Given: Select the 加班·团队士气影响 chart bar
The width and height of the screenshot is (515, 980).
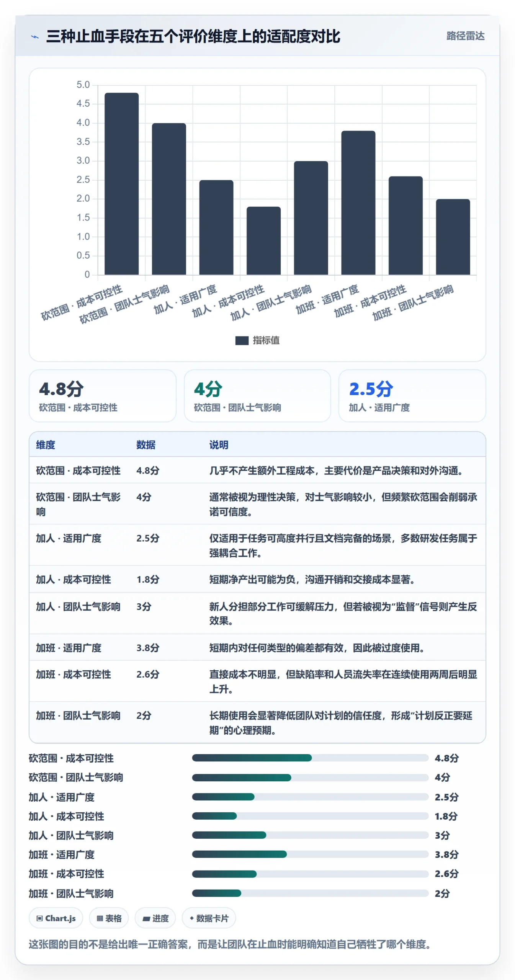Looking at the screenshot, I should pos(453,237).
